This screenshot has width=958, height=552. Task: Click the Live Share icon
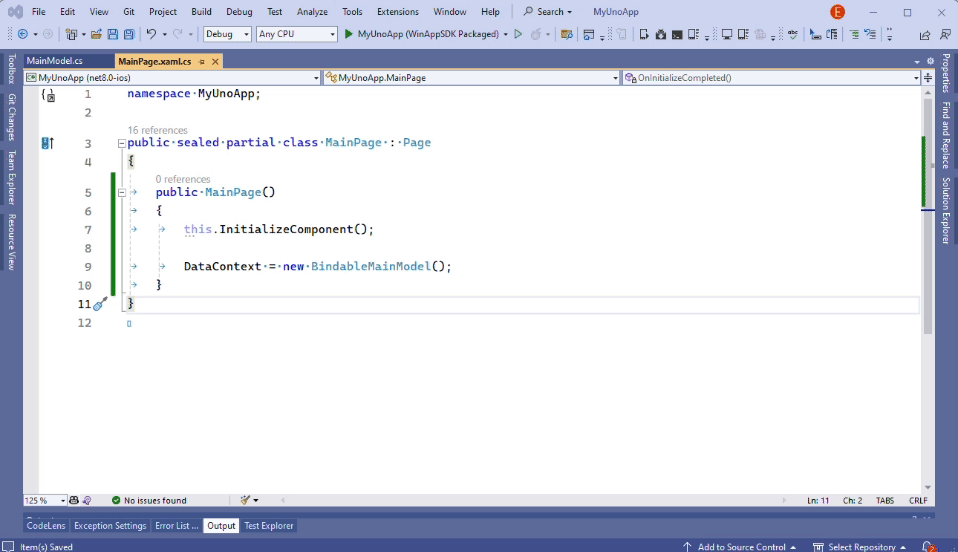coord(925,35)
